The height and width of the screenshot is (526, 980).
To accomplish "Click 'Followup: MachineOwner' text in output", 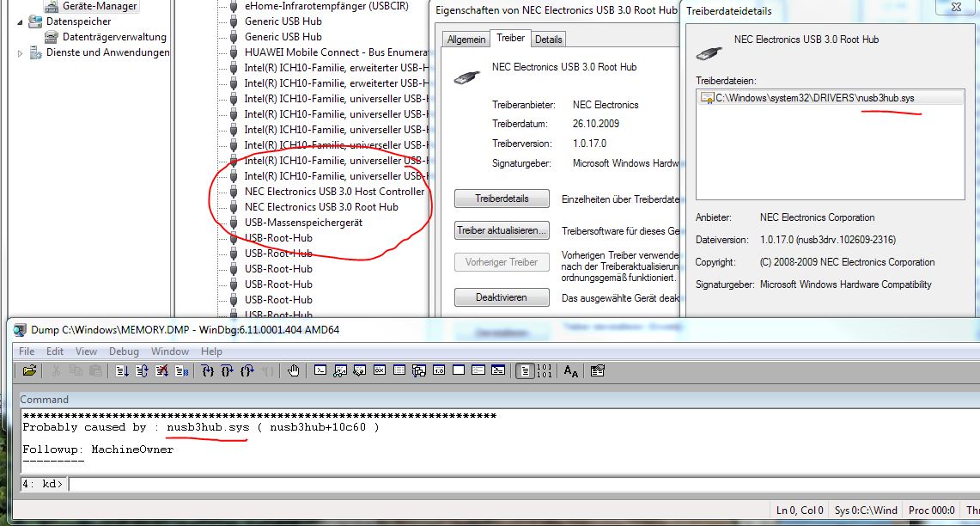I will pyautogui.click(x=98, y=450).
